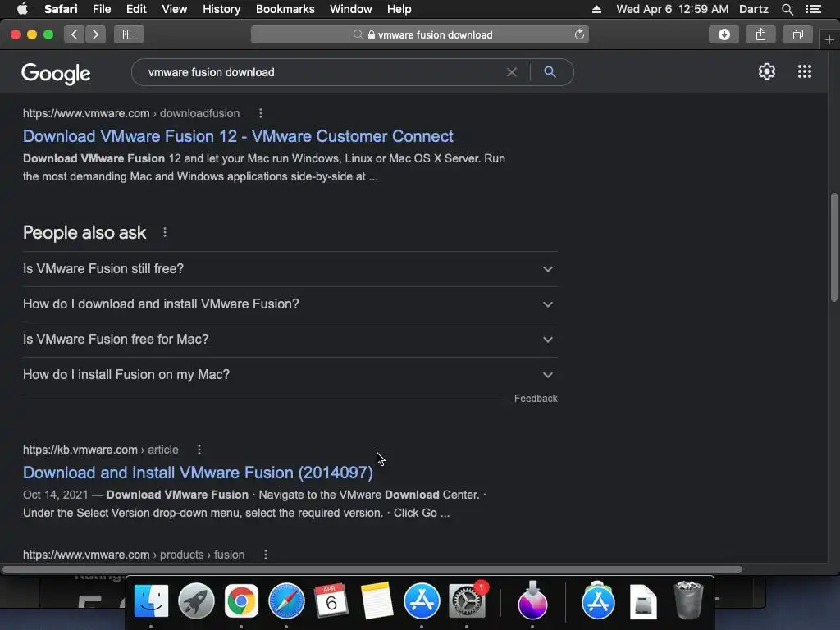Open the Dartz user menu
The height and width of the screenshot is (630, 840).
coord(754,9)
